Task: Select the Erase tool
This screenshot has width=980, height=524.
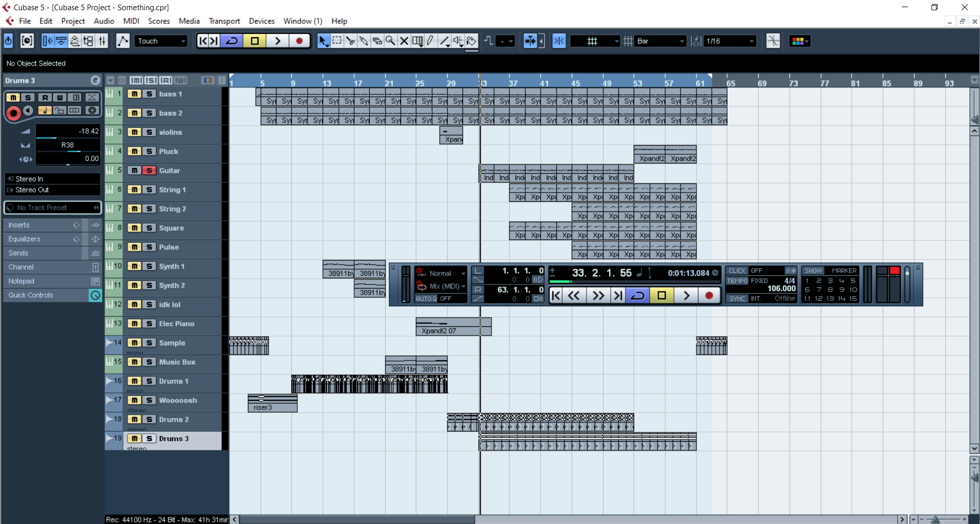Action: [377, 41]
